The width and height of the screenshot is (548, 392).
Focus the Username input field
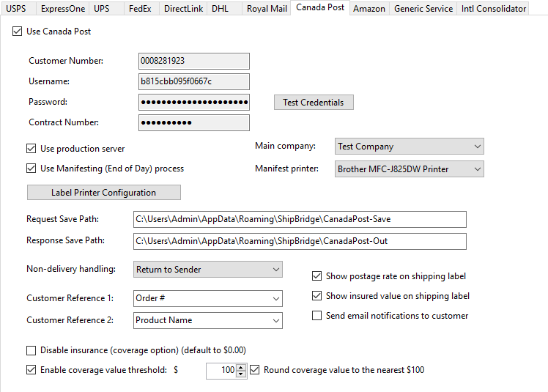click(x=194, y=82)
